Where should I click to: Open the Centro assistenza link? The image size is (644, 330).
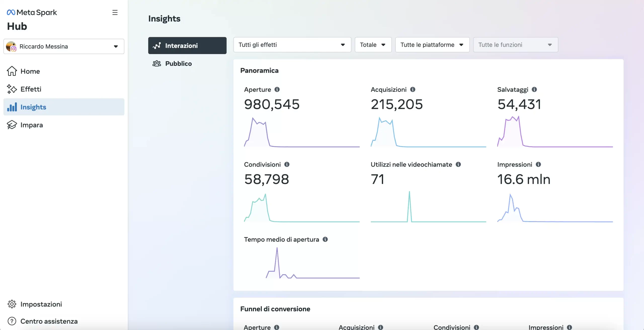coord(49,321)
